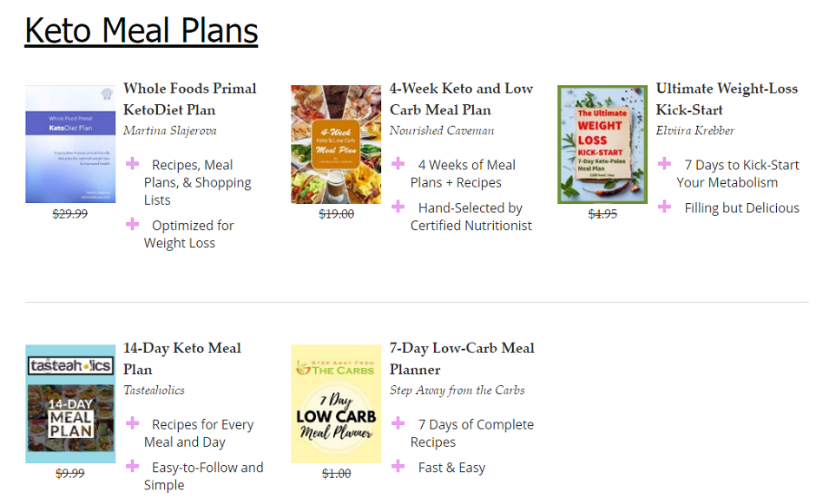Open the Tasteaholics 14-Day Meal Plan thumbnail
This screenshot has height=504, width=816.
[70, 403]
